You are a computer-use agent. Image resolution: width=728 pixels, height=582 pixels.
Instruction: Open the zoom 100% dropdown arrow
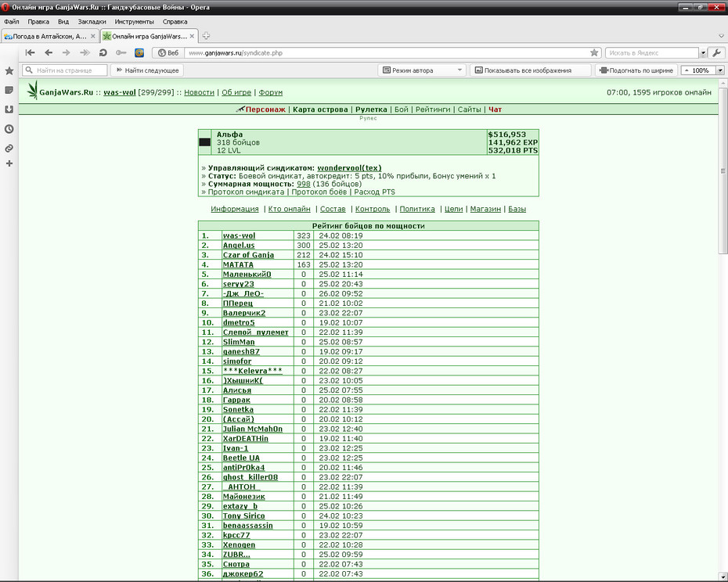tap(720, 70)
